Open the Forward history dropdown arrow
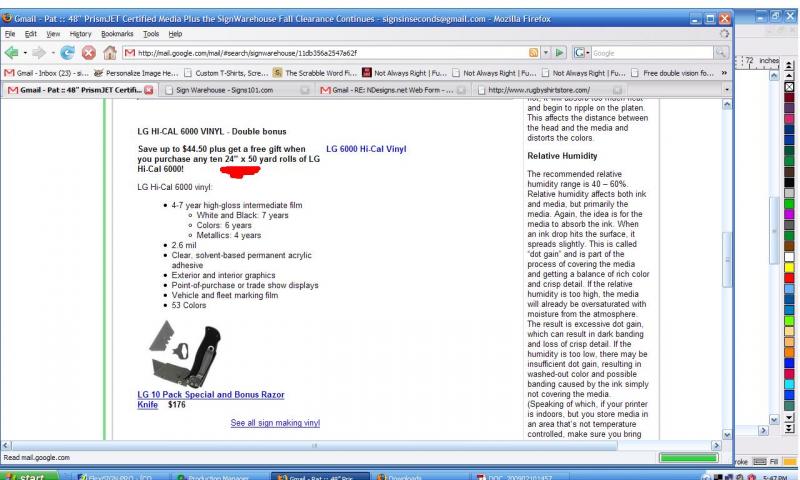This screenshot has height=480, width=800. pos(53,53)
